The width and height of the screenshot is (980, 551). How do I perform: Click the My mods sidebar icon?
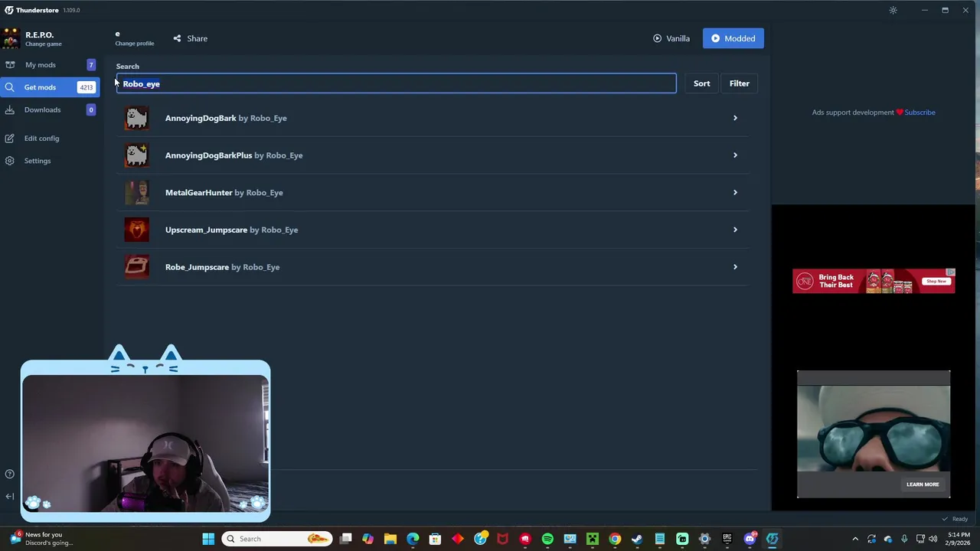[10, 65]
